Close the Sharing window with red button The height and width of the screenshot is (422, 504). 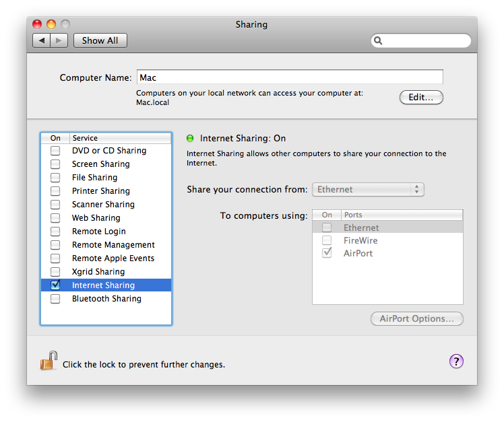37,24
